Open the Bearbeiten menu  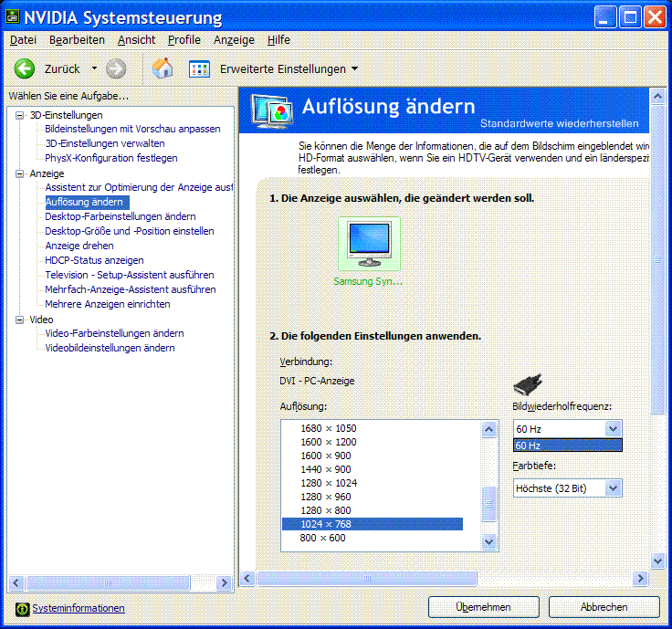click(77, 40)
